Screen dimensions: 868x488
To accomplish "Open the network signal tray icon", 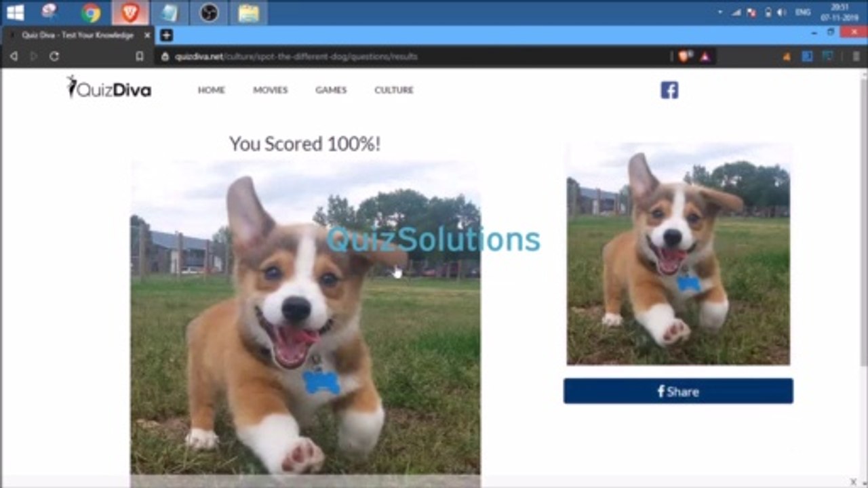I will (x=736, y=12).
